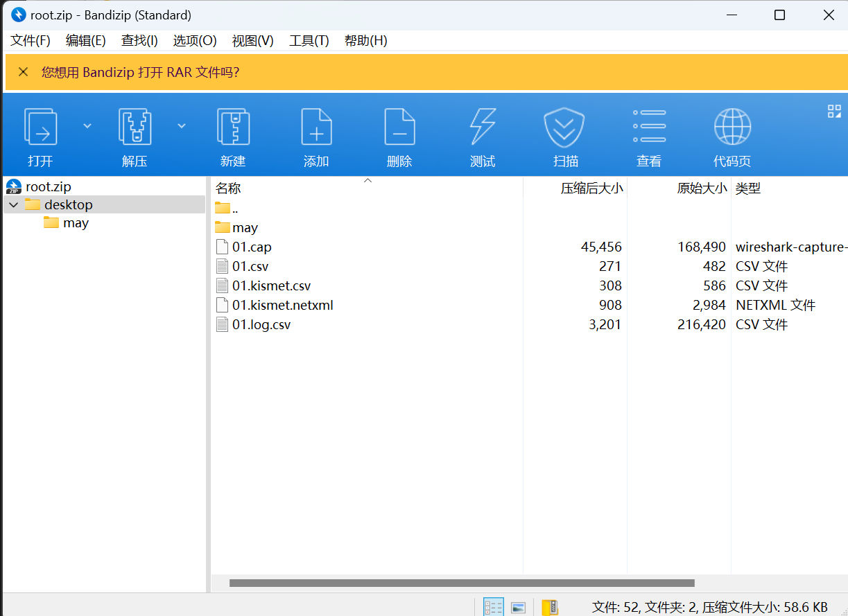This screenshot has width=848, height=616.
Task: Minimize the Bandizip window
Action: (731, 15)
